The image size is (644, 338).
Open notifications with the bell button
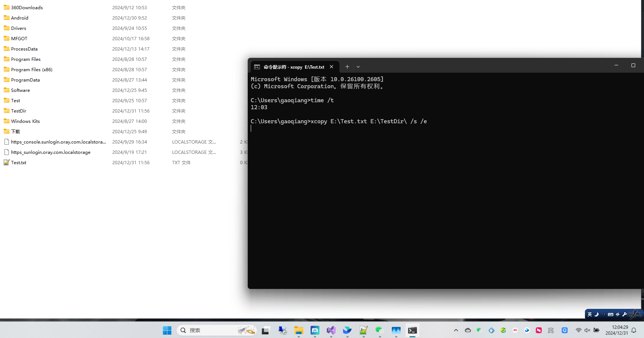pos(634,330)
